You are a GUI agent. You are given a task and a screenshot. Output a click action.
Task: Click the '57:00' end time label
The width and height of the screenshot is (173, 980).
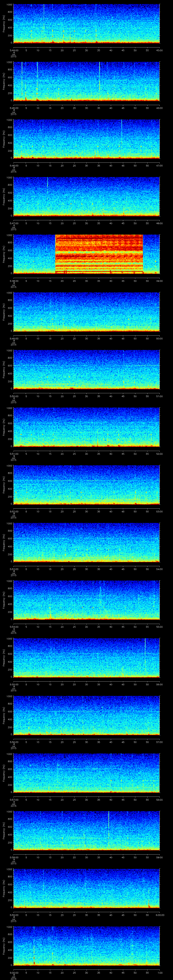click(160, 742)
